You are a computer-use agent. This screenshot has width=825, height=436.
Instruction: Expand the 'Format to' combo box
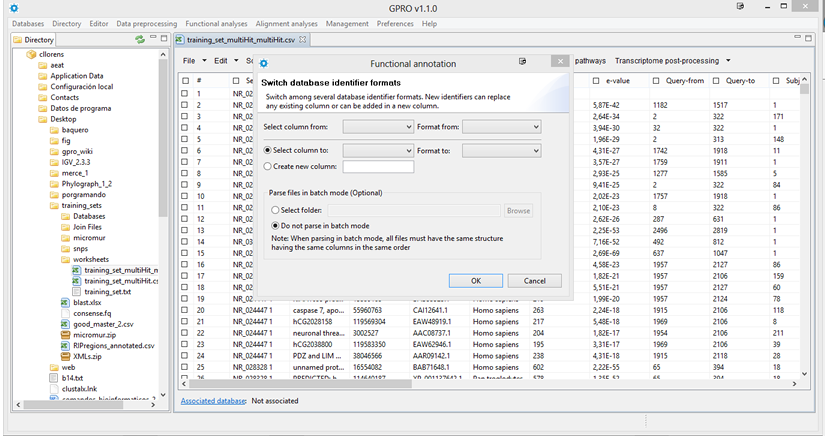tap(501, 150)
